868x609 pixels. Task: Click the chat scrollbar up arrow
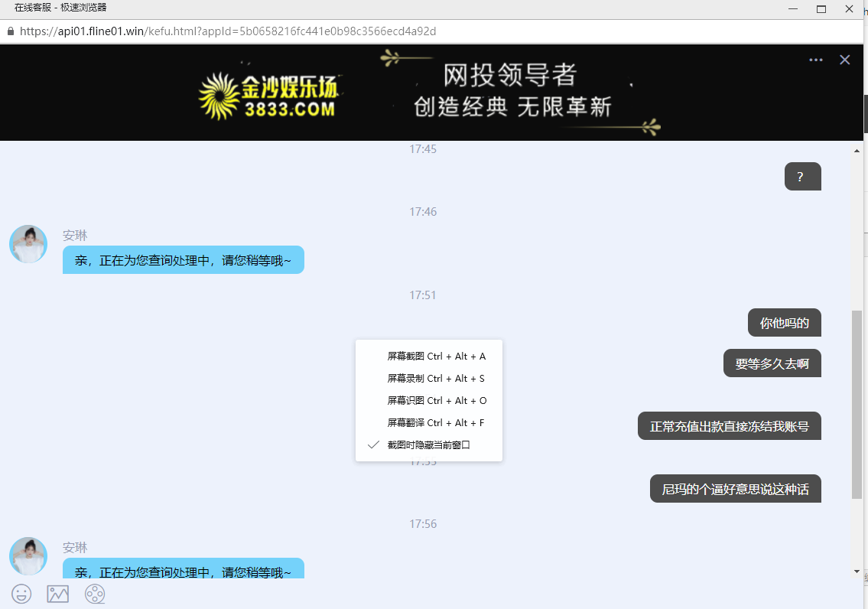click(857, 150)
